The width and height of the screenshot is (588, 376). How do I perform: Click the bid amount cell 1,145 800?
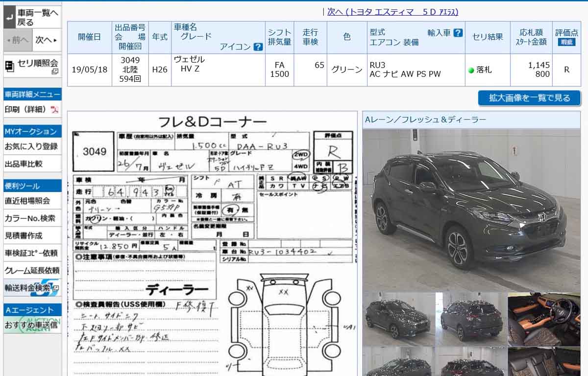(531, 70)
